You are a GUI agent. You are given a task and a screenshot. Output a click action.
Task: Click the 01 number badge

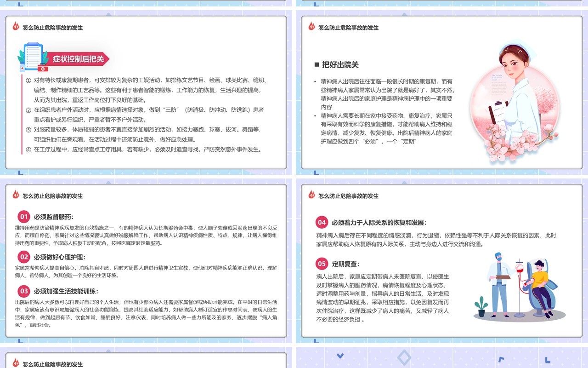(x=24, y=217)
